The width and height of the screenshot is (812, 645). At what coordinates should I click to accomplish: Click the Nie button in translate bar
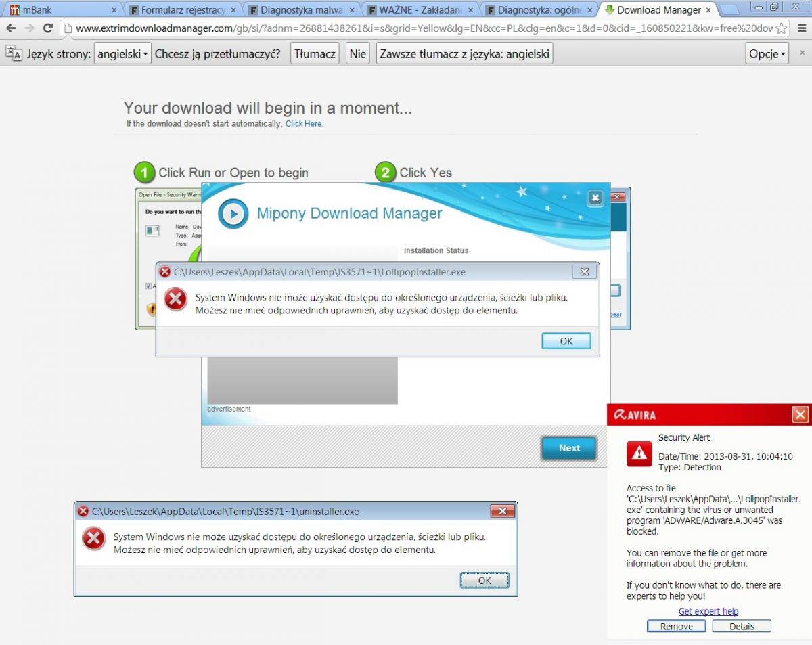coord(357,54)
